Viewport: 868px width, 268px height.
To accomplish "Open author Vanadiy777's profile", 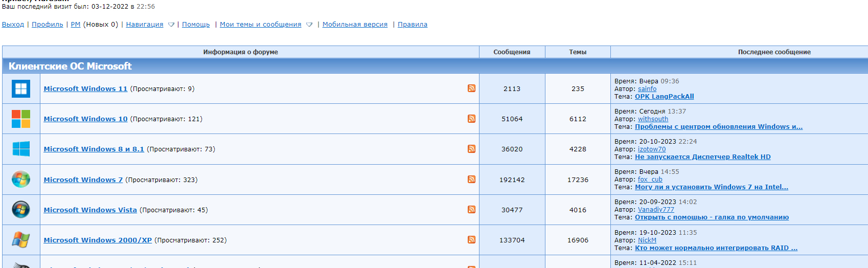I will pos(656,209).
